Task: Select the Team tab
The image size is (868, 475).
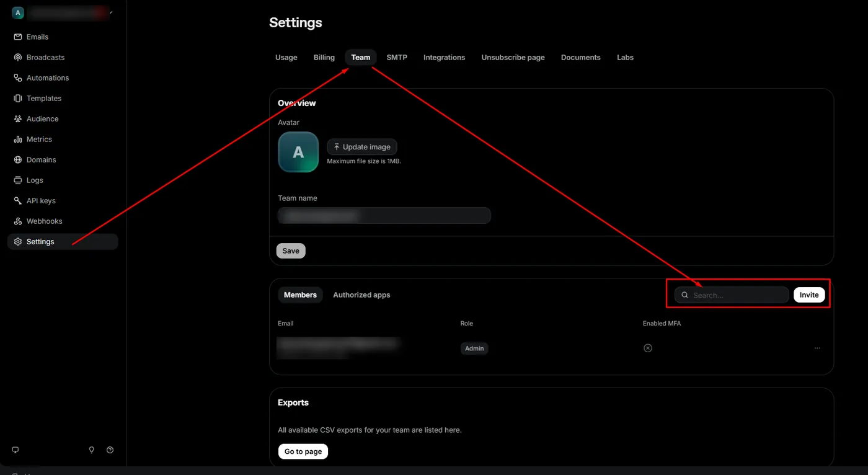Action: [x=361, y=58]
